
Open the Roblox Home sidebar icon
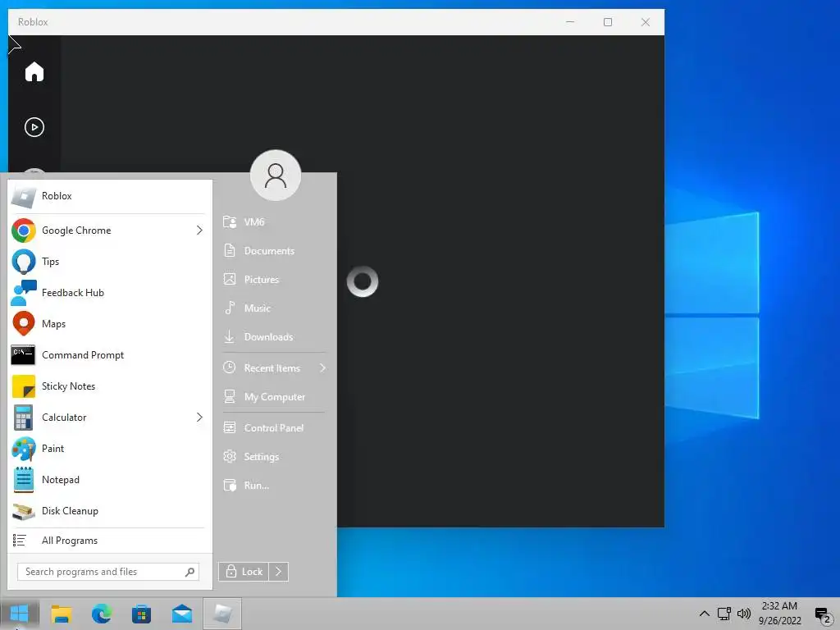pos(34,71)
